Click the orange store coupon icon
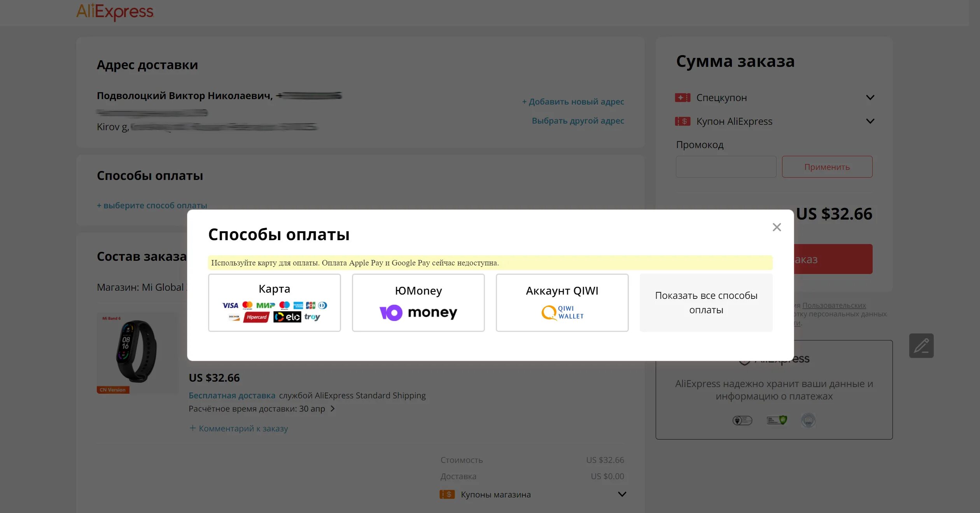 (x=447, y=494)
